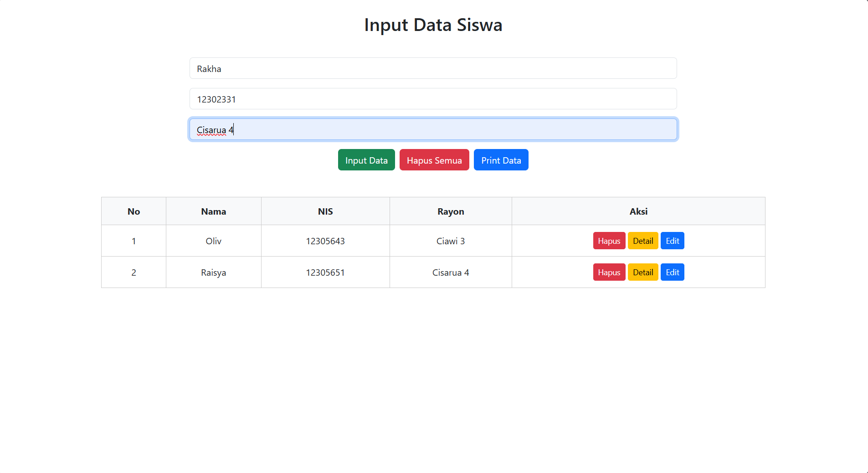This screenshot has width=868, height=473.
Task: Delete Raisya's row with Hapus
Action: 609,272
